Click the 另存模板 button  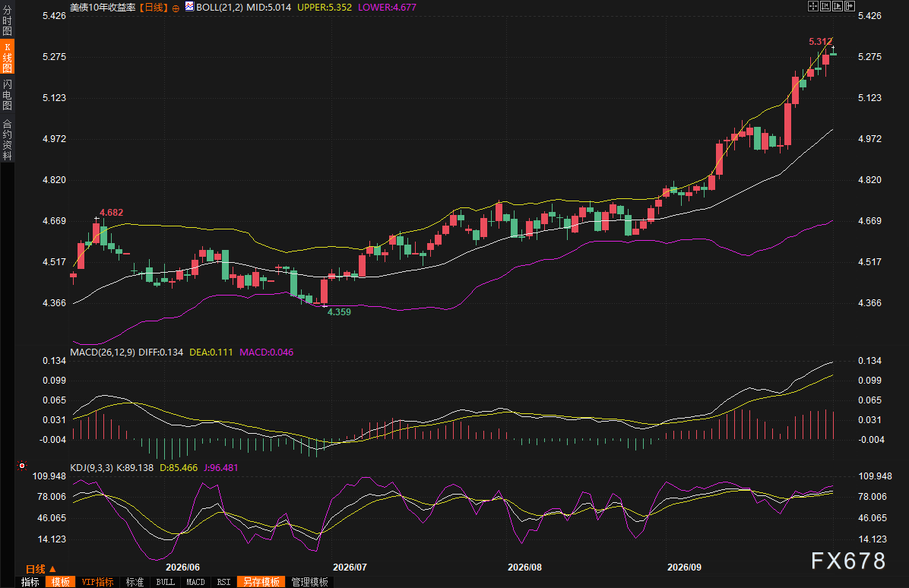tap(261, 582)
